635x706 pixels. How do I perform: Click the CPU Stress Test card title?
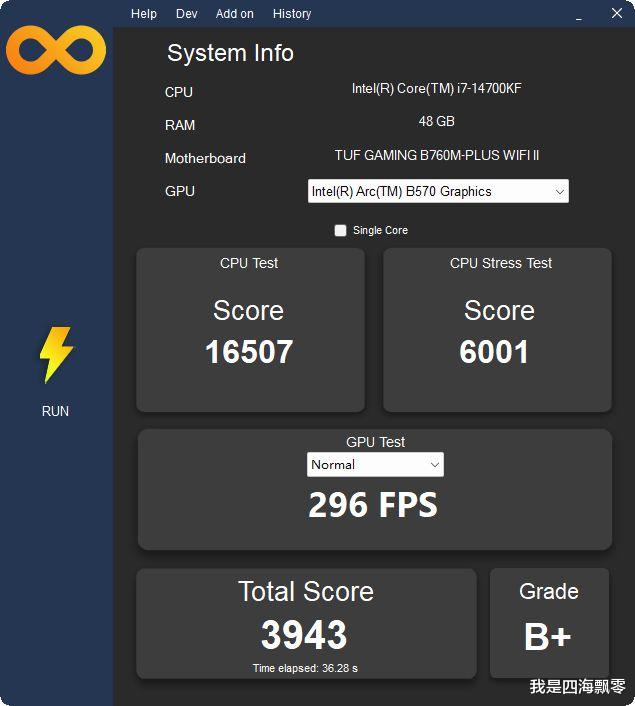point(501,263)
